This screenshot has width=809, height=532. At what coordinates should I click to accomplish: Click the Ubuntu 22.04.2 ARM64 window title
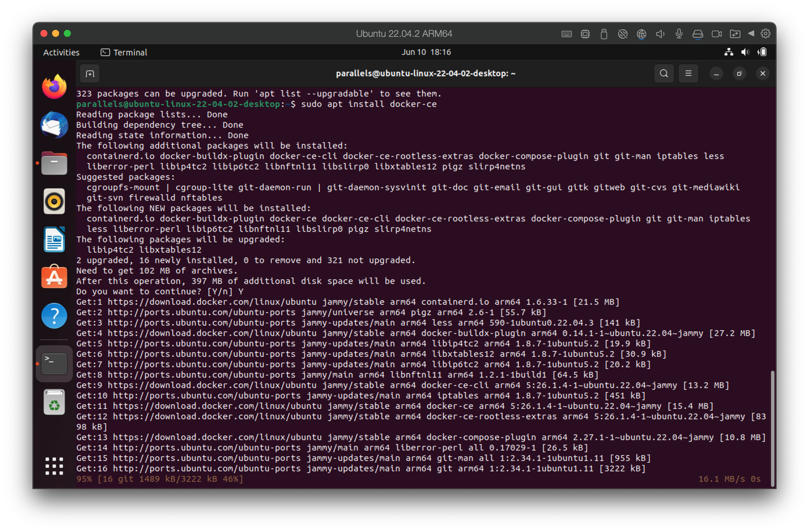coord(404,34)
